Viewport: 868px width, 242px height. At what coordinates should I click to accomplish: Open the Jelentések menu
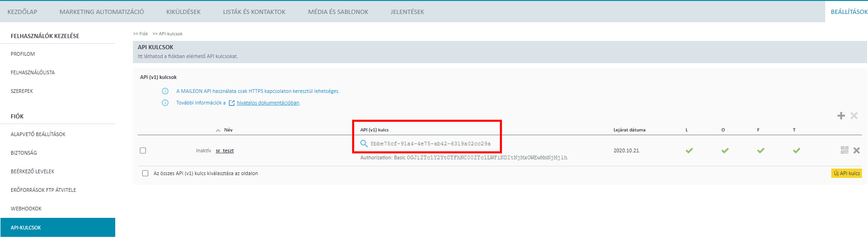[408, 12]
